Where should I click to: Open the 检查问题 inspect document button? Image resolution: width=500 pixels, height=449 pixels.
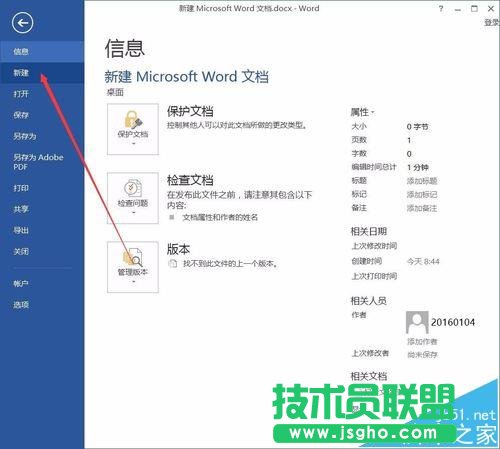pos(133,198)
